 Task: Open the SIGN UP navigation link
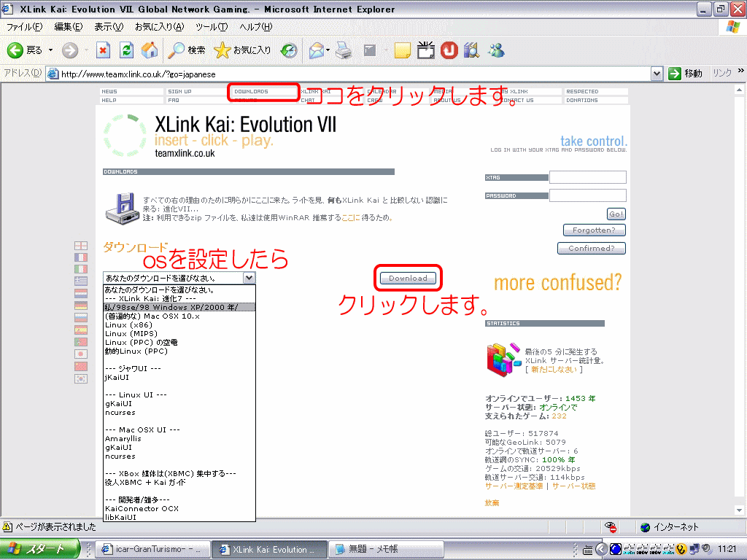(x=179, y=91)
